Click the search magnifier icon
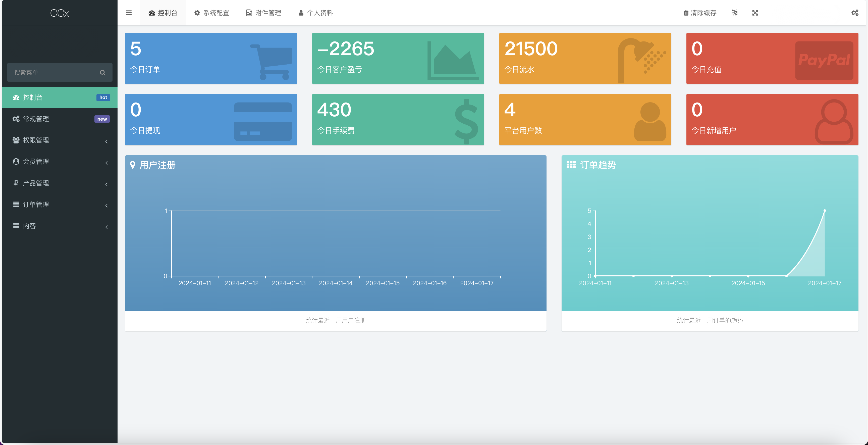The width and height of the screenshot is (868, 445). [102, 72]
